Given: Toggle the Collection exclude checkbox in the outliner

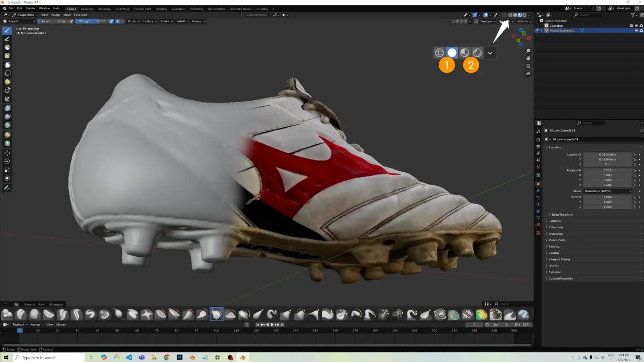Looking at the screenshot, I should tap(631, 26).
